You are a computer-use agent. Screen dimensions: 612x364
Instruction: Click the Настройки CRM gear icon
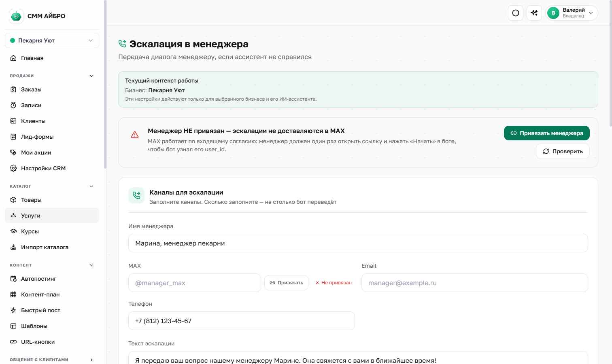pyautogui.click(x=13, y=168)
